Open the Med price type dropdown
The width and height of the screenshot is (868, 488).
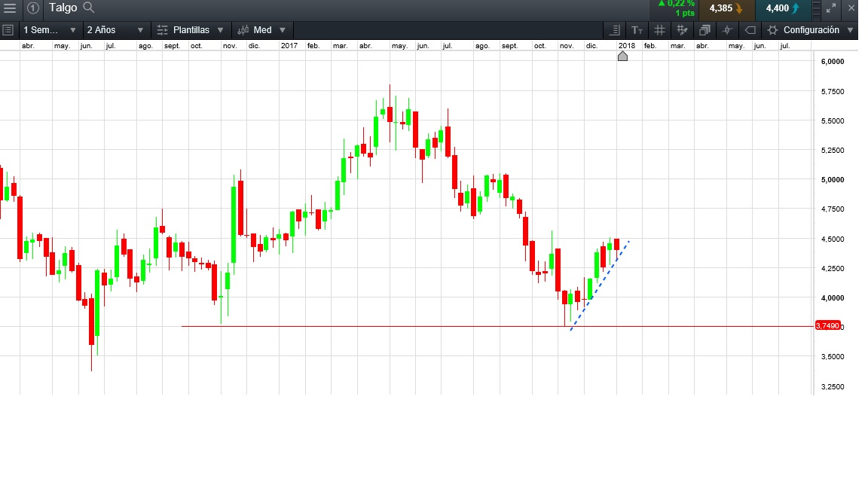(x=262, y=30)
